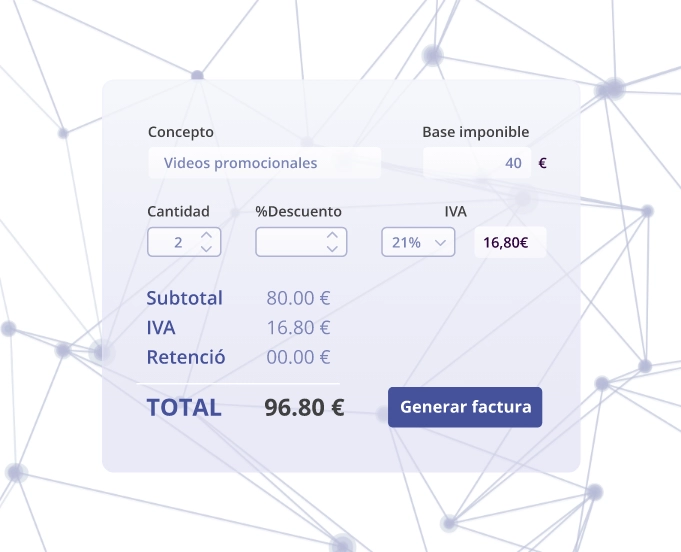Click the IVA amount field showing 16,80€
Image resolution: width=681 pixels, height=552 pixels.
point(509,242)
